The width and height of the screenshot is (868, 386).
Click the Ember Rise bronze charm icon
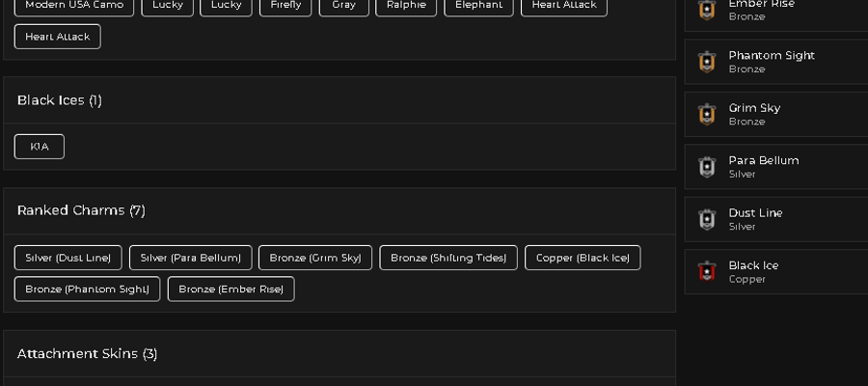coord(707,10)
